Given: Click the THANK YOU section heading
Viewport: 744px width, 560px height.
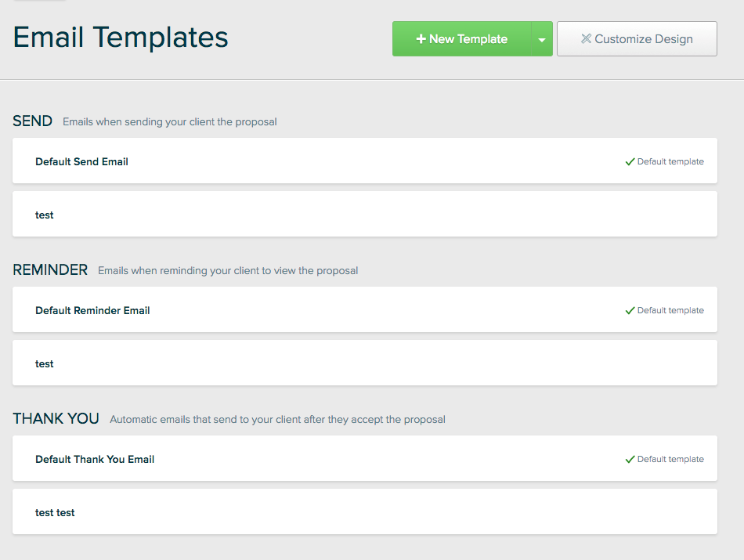Looking at the screenshot, I should click(x=56, y=418).
